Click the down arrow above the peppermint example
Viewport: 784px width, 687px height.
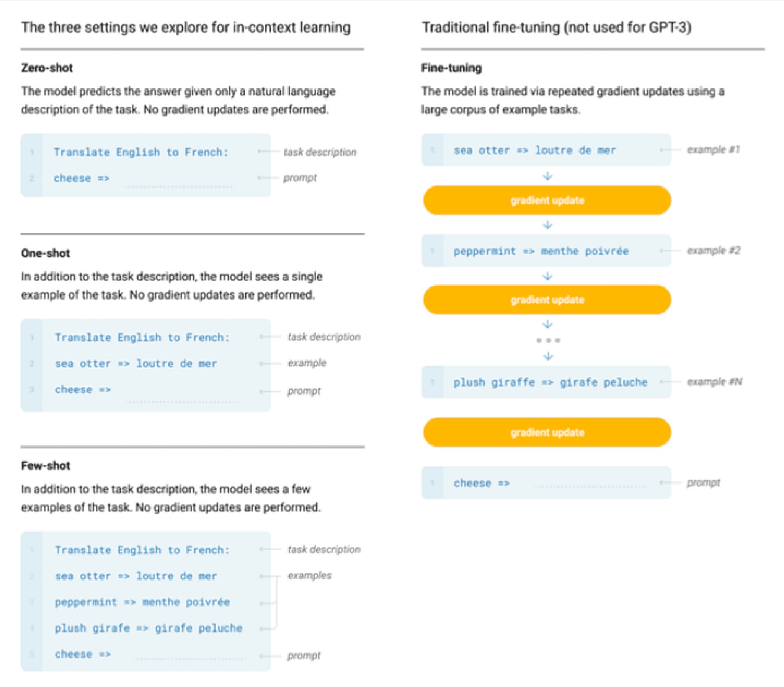coord(547,225)
